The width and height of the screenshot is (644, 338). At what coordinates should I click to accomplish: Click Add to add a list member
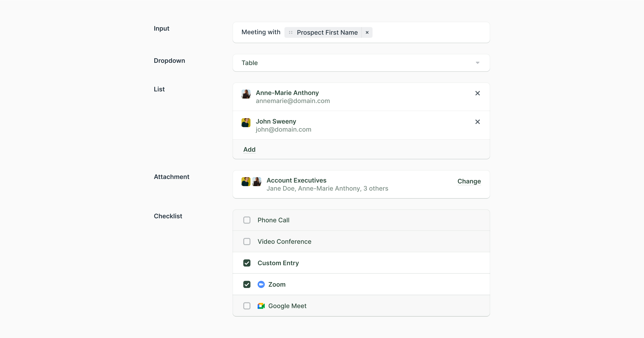[249, 149]
